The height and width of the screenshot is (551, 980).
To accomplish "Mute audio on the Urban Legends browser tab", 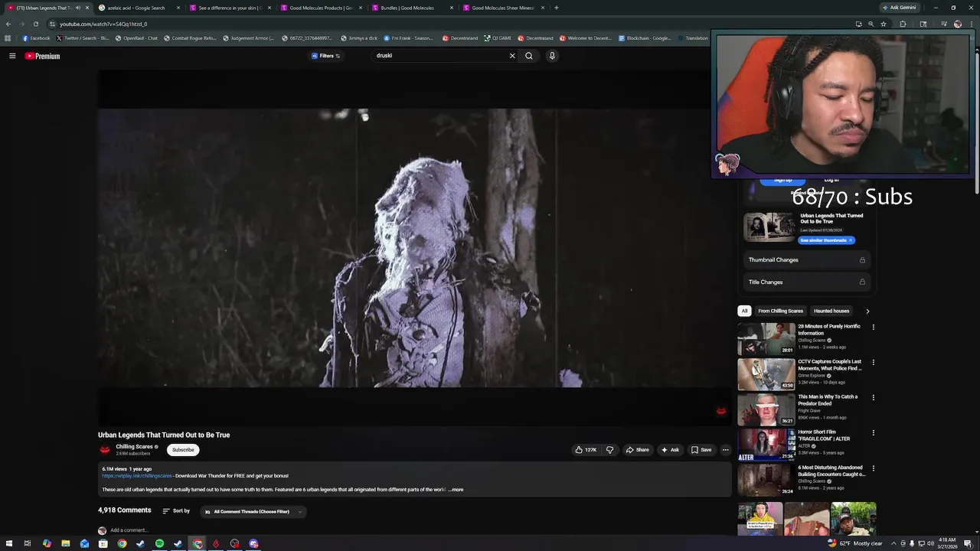I will [77, 8].
